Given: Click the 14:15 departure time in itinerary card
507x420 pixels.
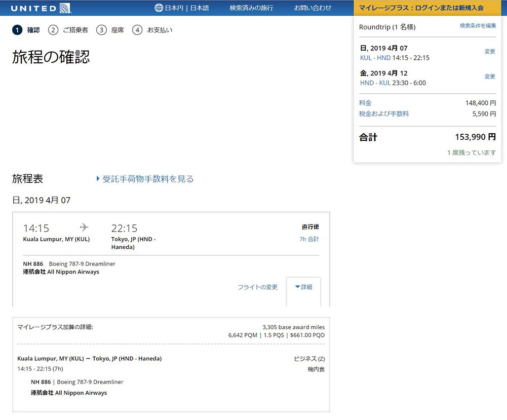Looking at the screenshot, I should tap(36, 228).
